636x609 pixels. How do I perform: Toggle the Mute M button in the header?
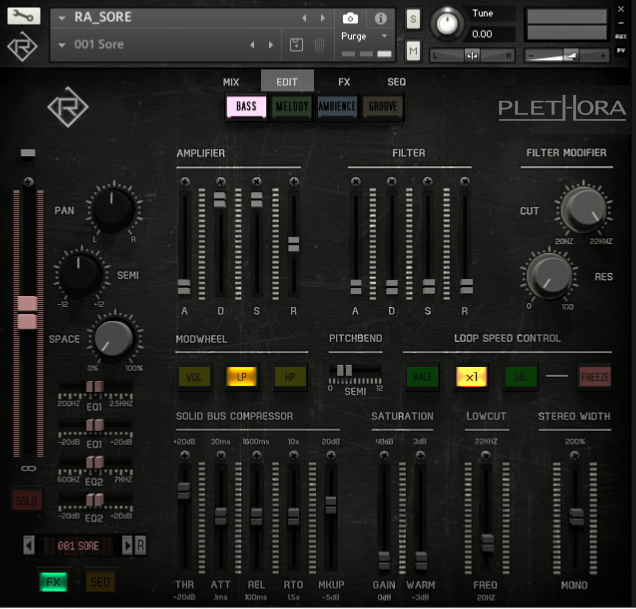(x=413, y=51)
